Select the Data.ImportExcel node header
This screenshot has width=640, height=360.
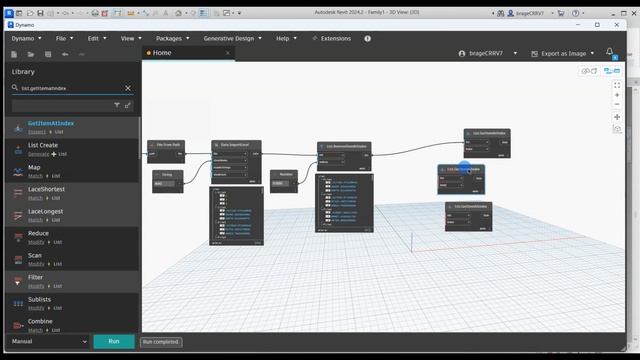[236, 145]
